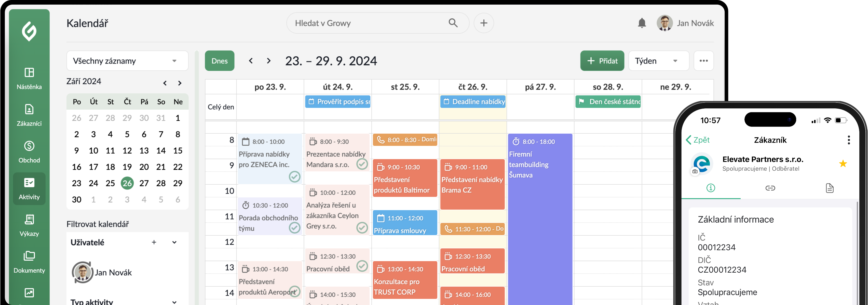Toggle completion of Představení produktů Aeroport
Viewport: 868px width, 305px height.
coord(294,291)
